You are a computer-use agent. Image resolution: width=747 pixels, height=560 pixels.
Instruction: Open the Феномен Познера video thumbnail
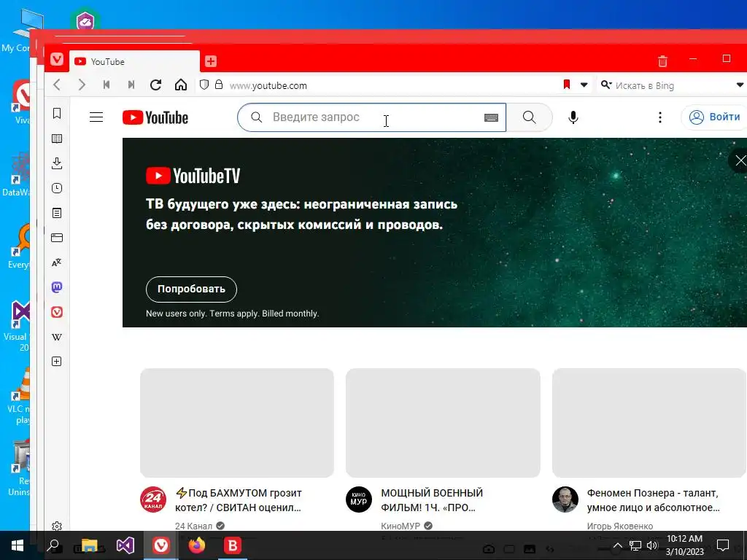click(649, 423)
